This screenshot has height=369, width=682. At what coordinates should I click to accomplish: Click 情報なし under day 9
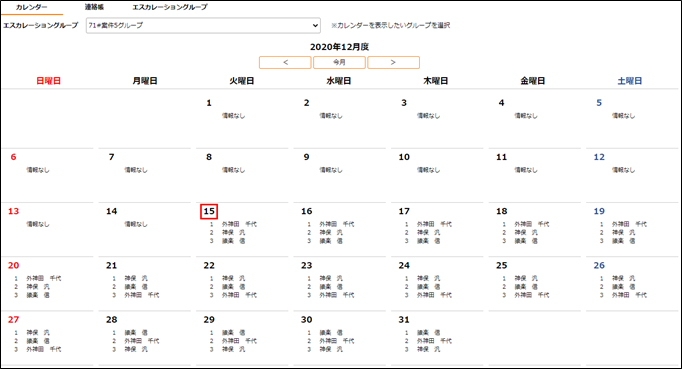[331, 170]
